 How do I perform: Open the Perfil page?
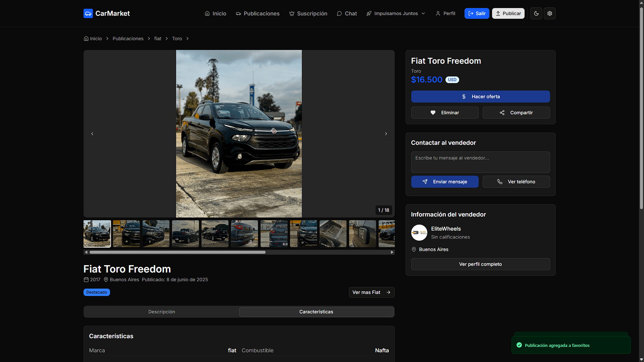445,13
